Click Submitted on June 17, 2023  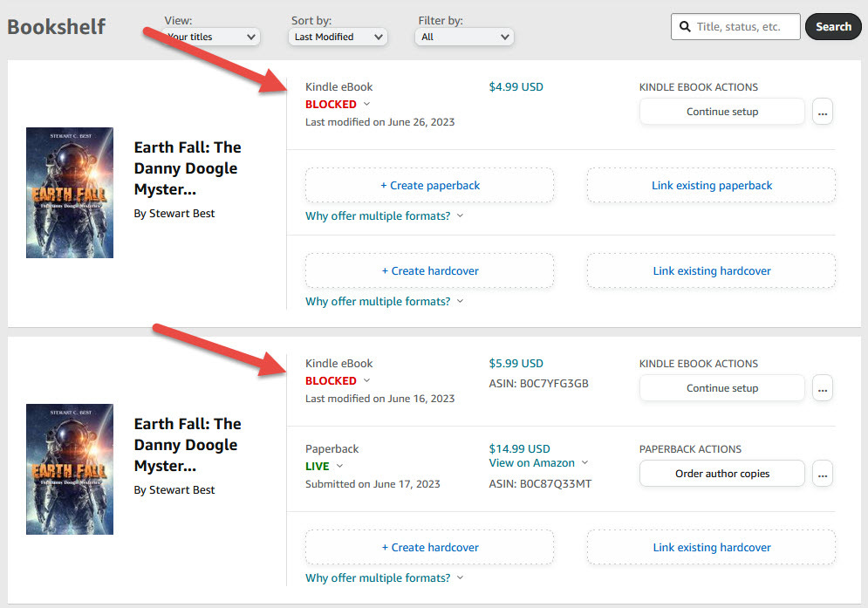click(x=372, y=484)
